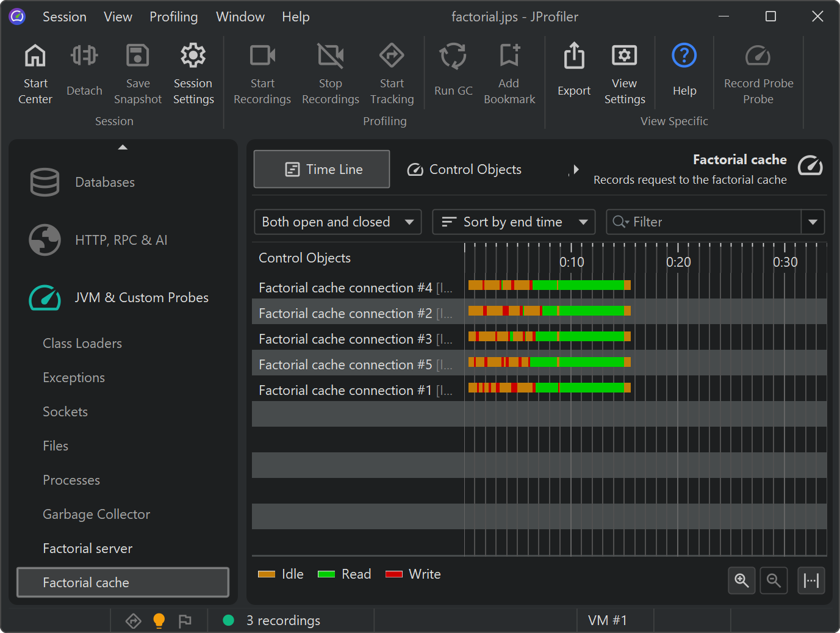Click the zoom in magnifier button
This screenshot has height=633, width=840.
click(x=742, y=580)
